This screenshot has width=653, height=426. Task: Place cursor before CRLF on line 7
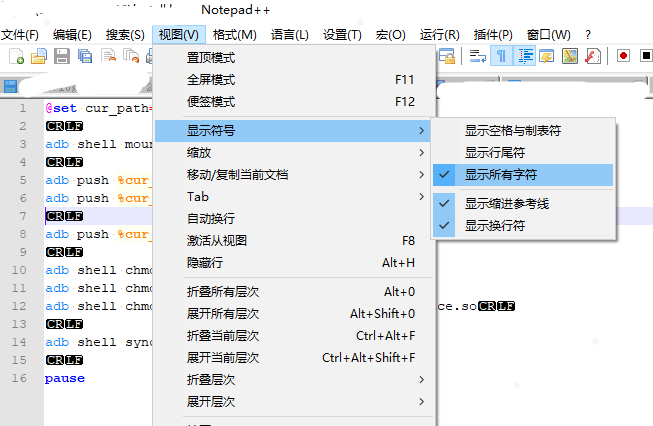tap(46, 216)
